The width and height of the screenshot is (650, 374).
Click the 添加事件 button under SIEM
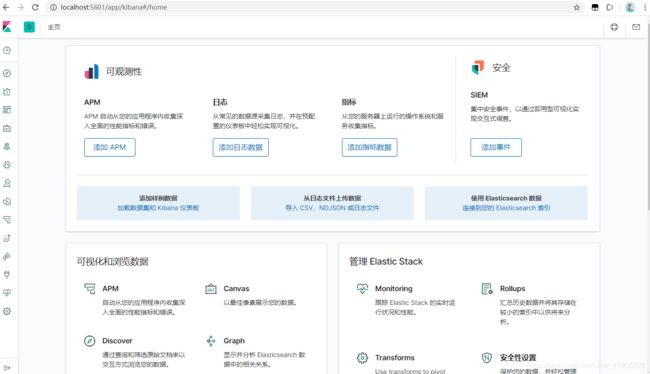click(496, 147)
